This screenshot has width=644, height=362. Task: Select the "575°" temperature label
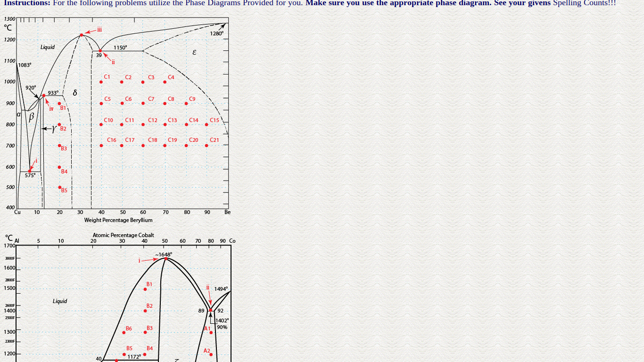(x=30, y=175)
